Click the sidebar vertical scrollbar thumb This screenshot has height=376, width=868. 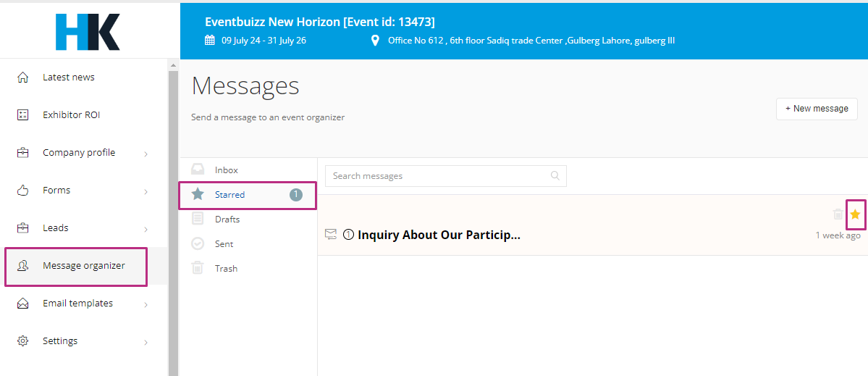[173, 222]
